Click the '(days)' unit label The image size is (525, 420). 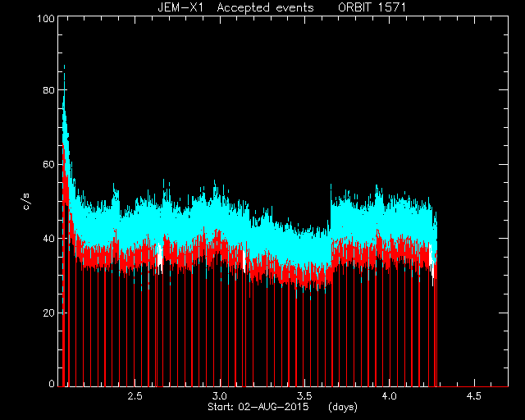click(x=343, y=407)
